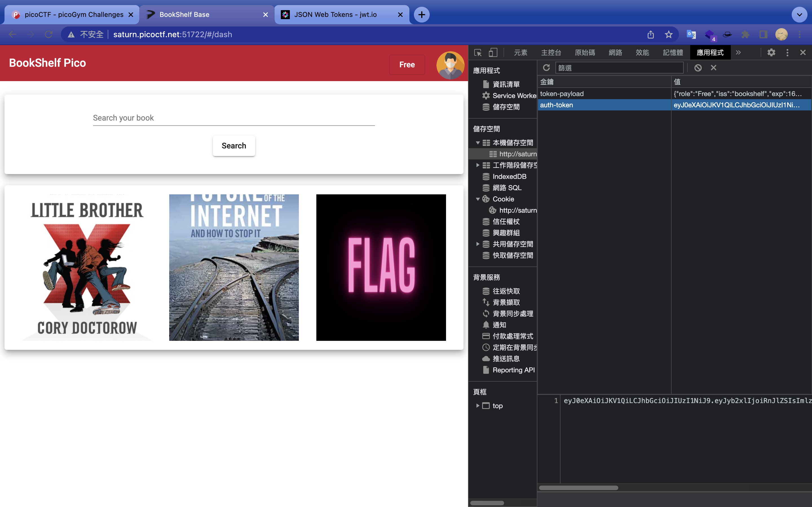The height and width of the screenshot is (507, 812).
Task: Click the Free role button
Action: pyautogui.click(x=407, y=65)
